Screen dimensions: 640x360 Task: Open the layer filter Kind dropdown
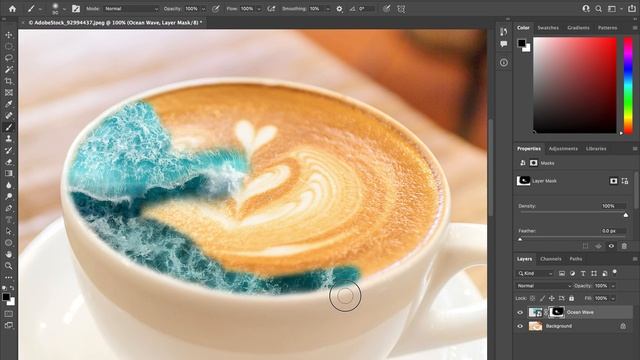(535, 273)
